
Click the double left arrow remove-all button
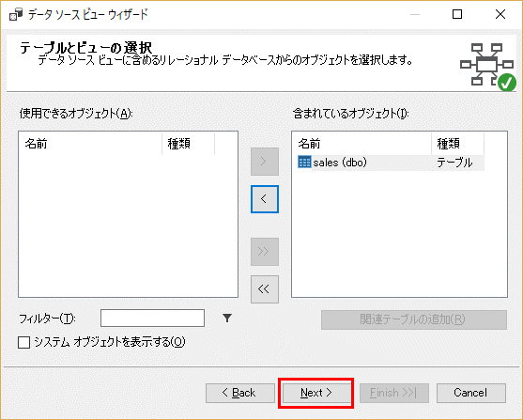pos(265,289)
